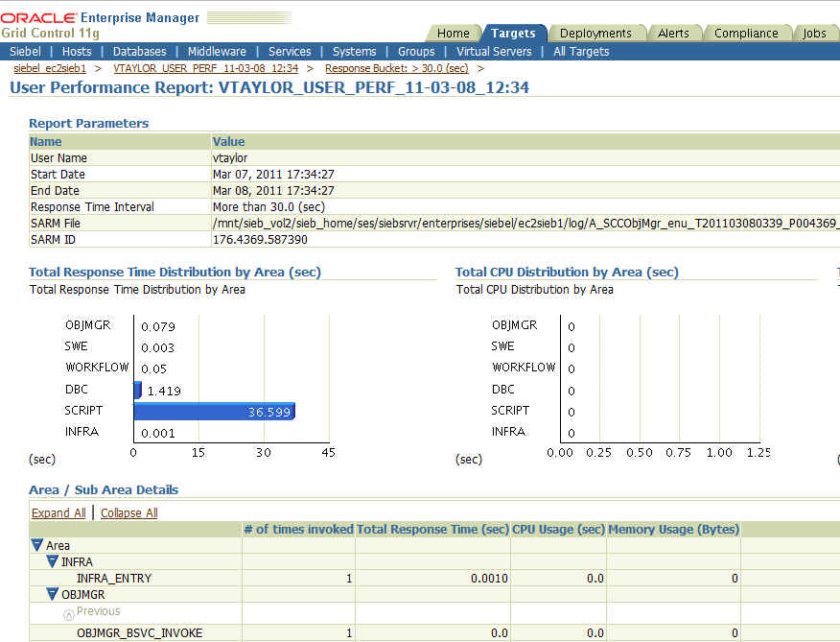
Task: Click the Total Response Time (sec) column header
Action: click(432, 530)
